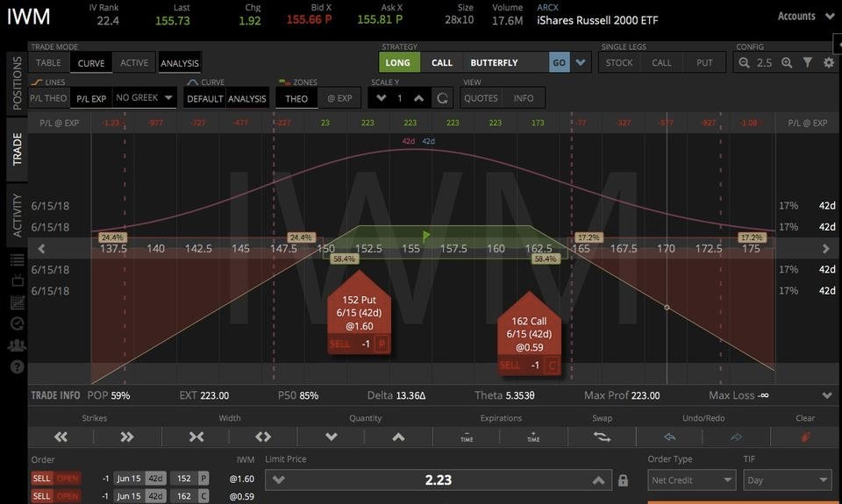
Task: Expand Trade Info panel chevron
Action: pos(827,395)
